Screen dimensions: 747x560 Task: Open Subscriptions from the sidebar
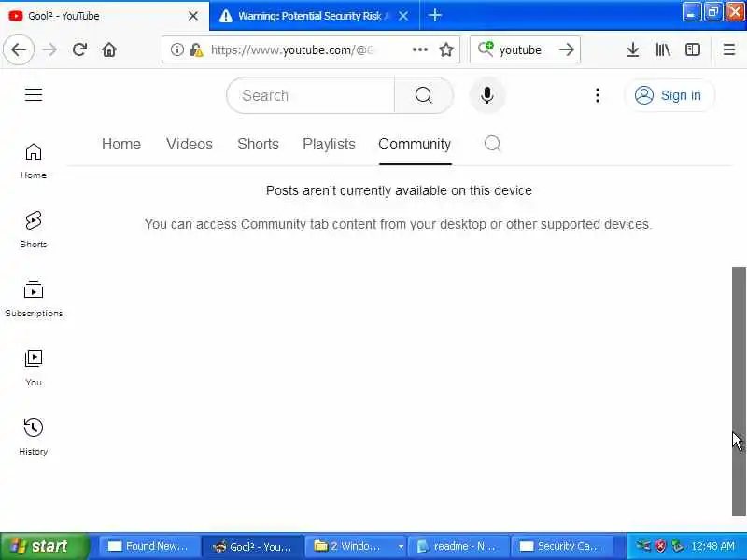(x=34, y=299)
